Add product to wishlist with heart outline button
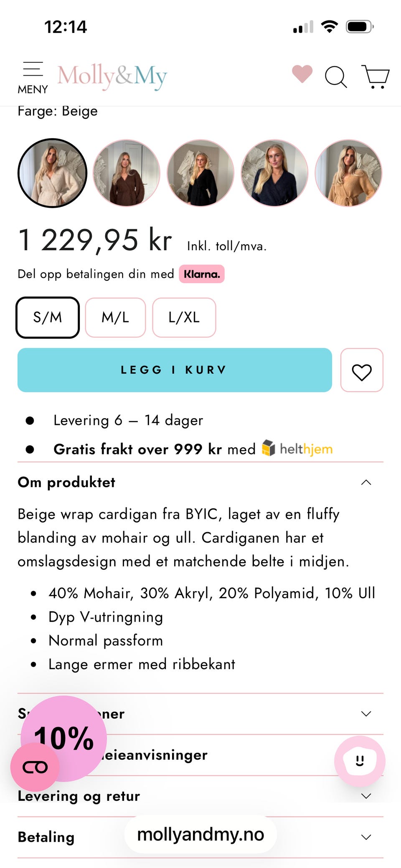Screen dimensions: 401x868 click(362, 370)
